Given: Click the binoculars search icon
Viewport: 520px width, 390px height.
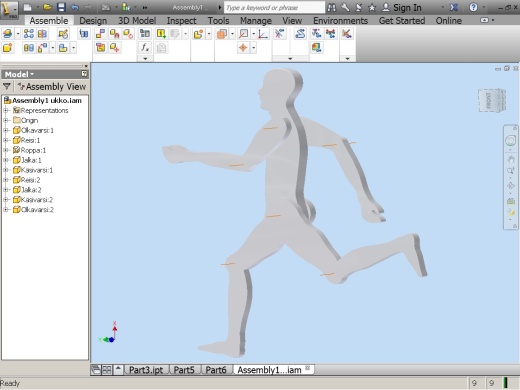Looking at the screenshot, I should [x=331, y=7].
